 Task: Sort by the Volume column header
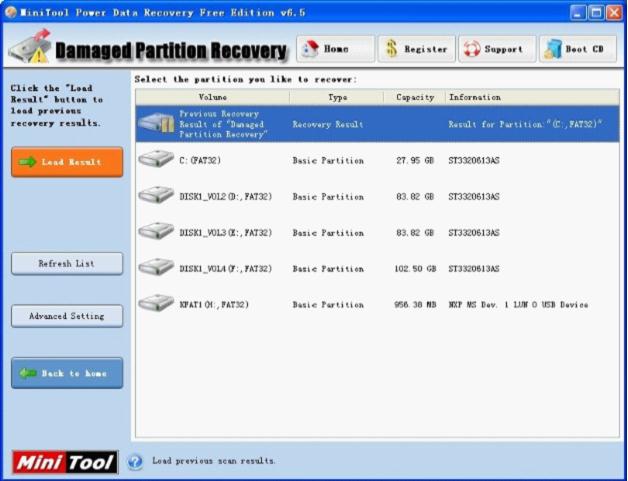tap(213, 97)
